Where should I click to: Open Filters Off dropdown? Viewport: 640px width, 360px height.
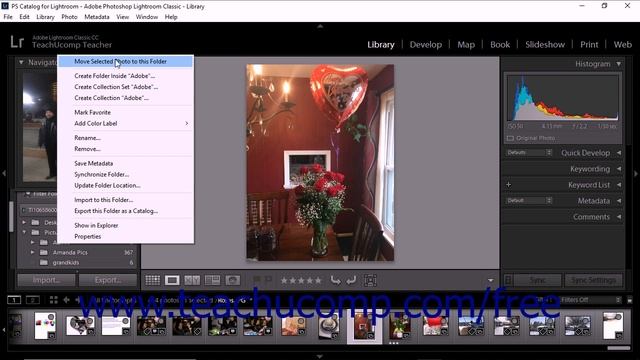pyautogui.click(x=591, y=300)
